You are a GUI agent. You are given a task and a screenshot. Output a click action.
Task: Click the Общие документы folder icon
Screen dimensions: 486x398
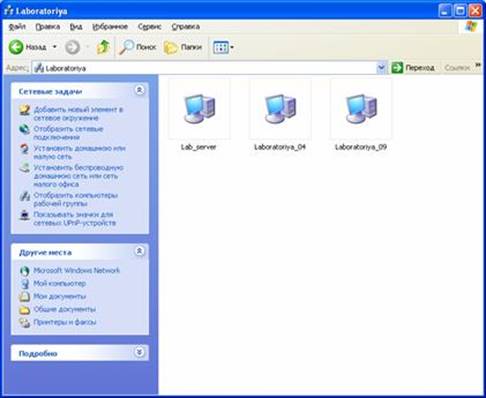pyautogui.click(x=25, y=310)
